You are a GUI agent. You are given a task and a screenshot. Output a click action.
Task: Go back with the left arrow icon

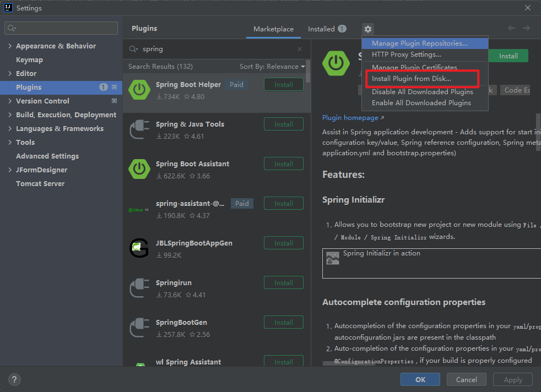tap(511, 28)
